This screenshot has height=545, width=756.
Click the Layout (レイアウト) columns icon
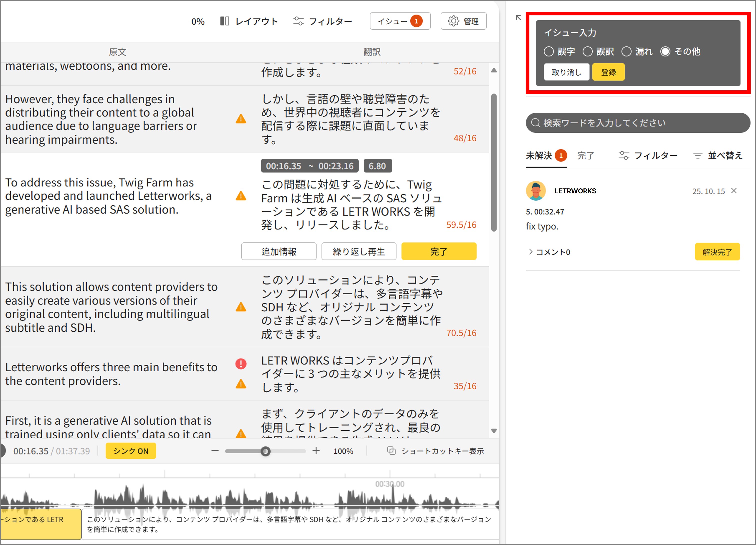224,21
